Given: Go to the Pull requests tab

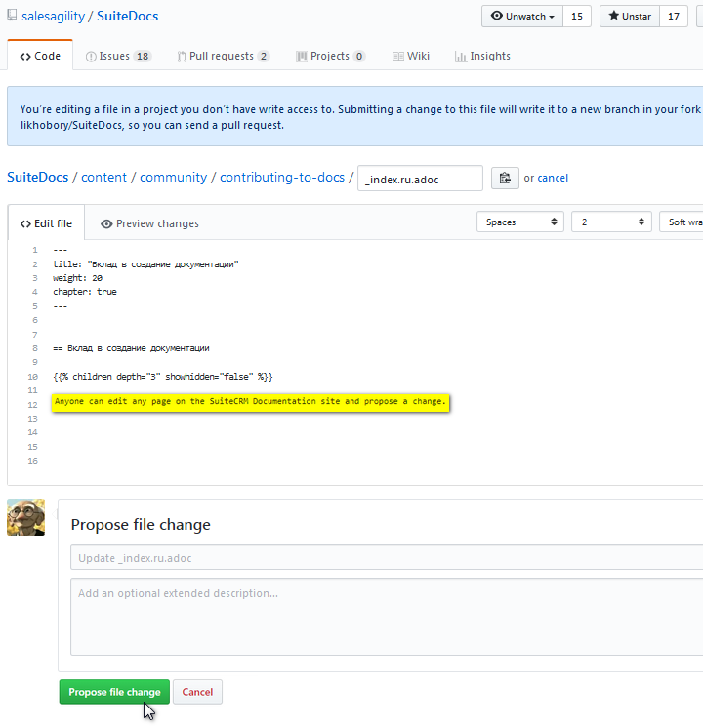Looking at the screenshot, I should pos(223,57).
